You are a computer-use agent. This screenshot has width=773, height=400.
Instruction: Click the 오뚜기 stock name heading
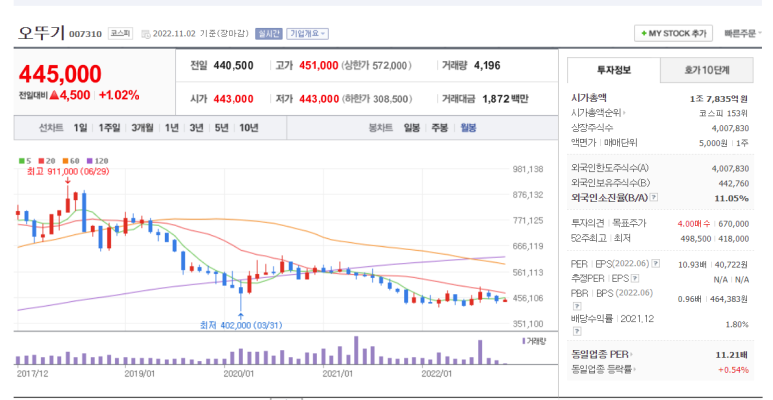41,33
